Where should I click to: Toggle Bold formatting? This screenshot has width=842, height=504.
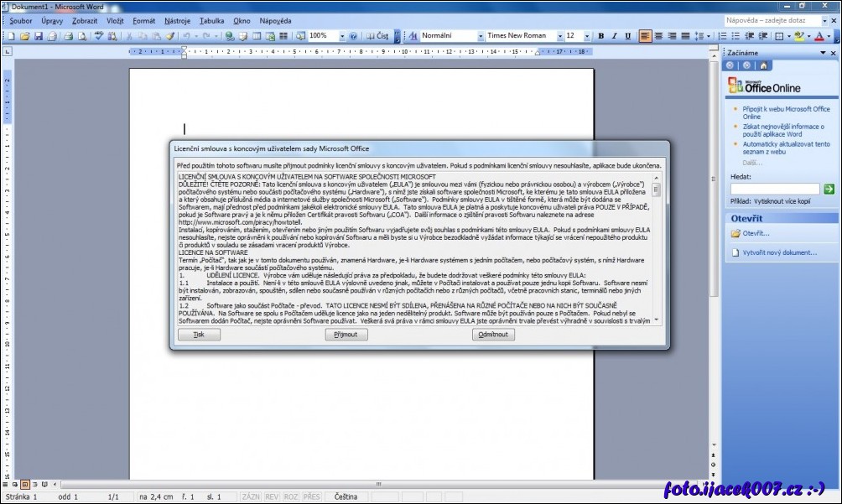(601, 36)
